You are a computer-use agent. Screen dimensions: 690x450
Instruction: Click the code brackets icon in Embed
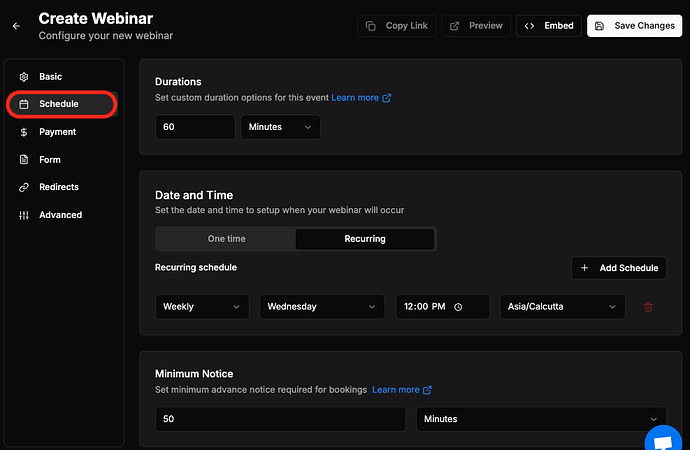pos(529,26)
